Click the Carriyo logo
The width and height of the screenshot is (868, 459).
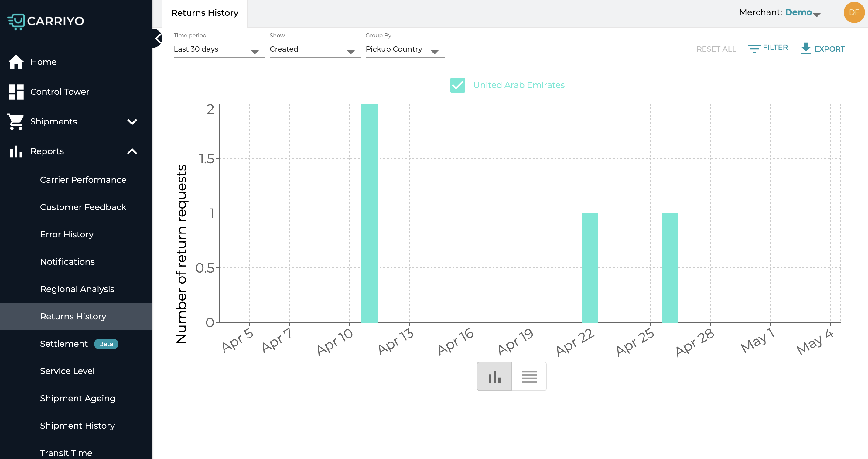[46, 21]
